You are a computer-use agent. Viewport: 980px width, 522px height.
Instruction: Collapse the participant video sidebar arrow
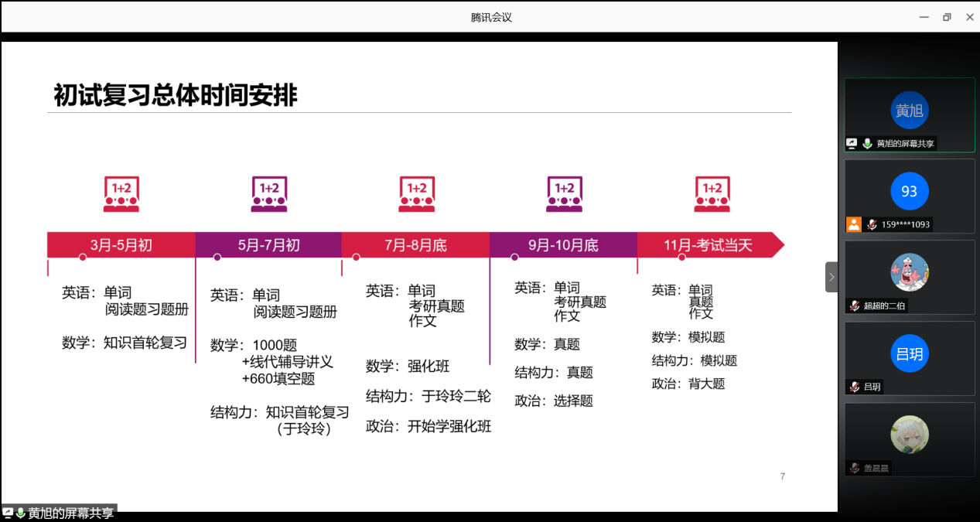[831, 277]
